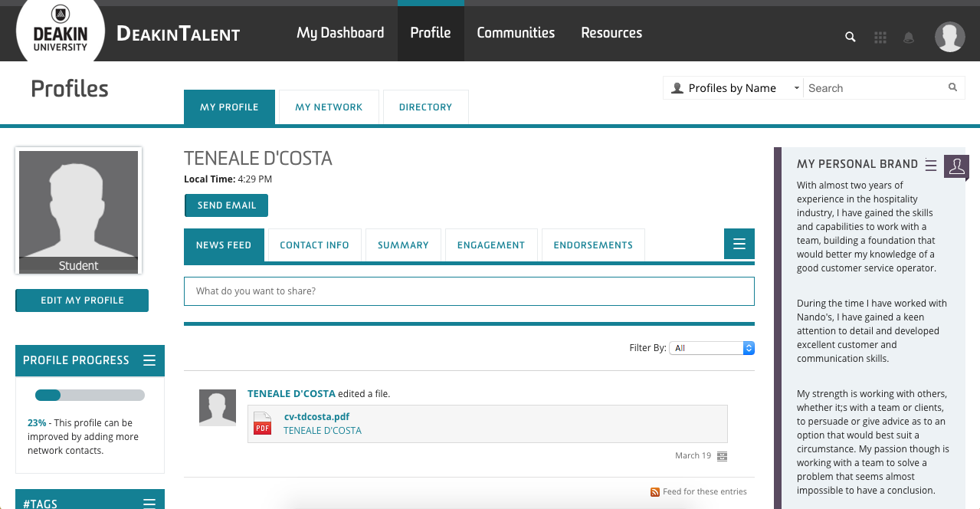This screenshot has height=509, width=980.
Task: Click the PDF file icon for cv-tdcosta
Action: pyautogui.click(x=263, y=424)
